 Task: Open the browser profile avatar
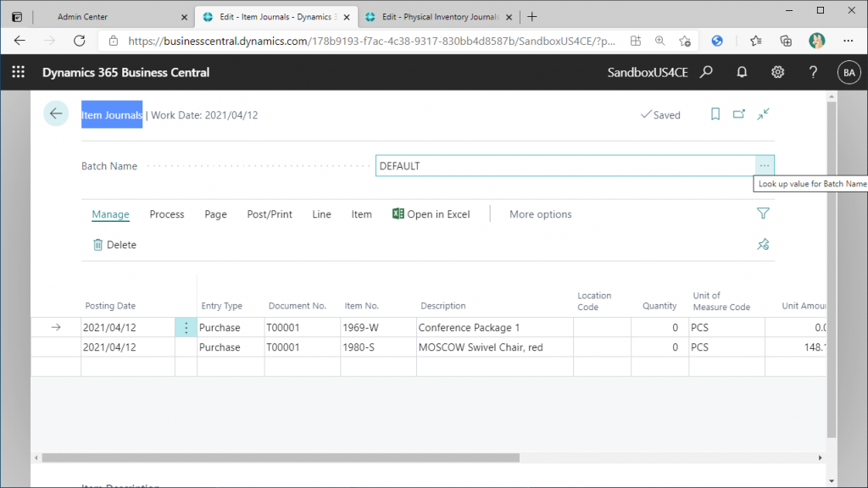(817, 41)
